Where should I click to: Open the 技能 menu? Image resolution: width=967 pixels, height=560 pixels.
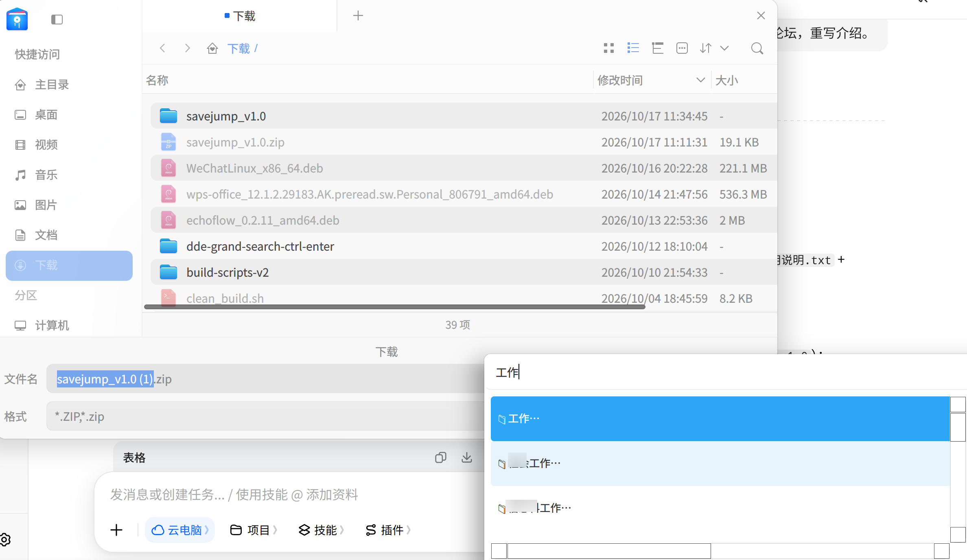(x=321, y=530)
